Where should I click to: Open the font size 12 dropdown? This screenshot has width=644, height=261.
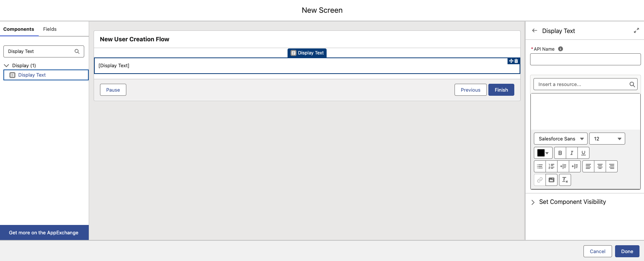(x=607, y=139)
